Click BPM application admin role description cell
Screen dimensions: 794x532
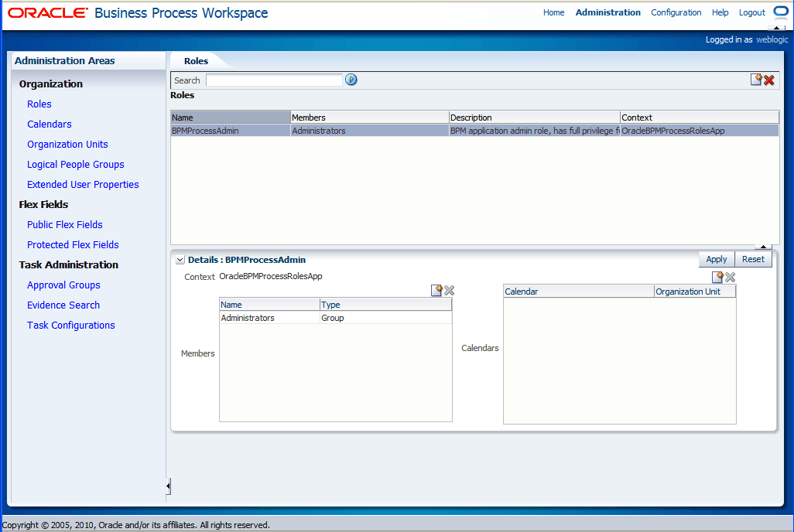534,131
